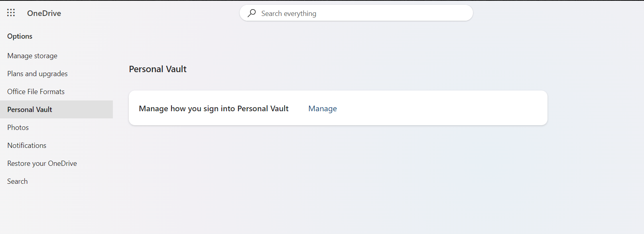Click the Manage link for Personal Vault sign-in
The width and height of the screenshot is (644, 234).
[322, 108]
